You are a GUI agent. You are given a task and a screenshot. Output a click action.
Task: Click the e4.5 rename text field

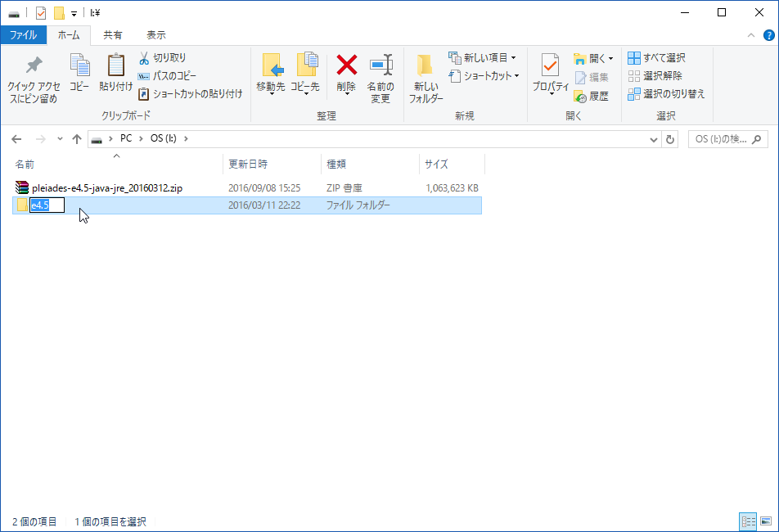tap(47, 205)
